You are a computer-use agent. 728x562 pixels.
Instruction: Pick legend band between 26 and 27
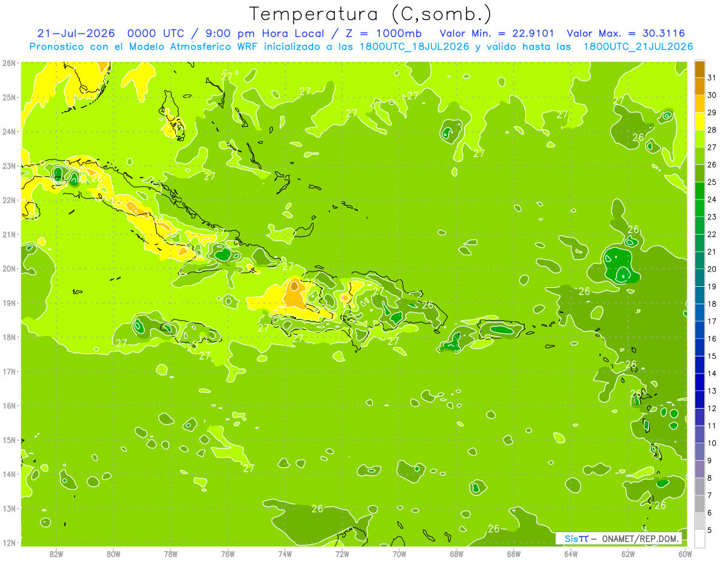tap(700, 156)
